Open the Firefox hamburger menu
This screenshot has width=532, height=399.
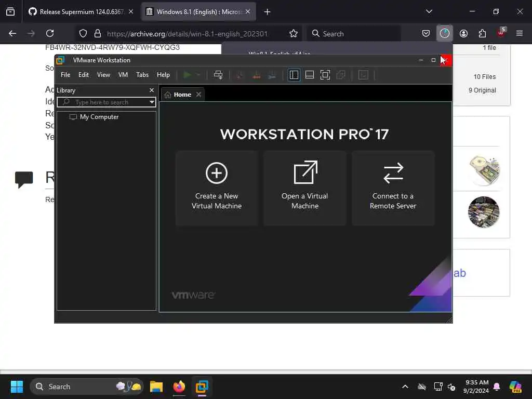tap(520, 33)
